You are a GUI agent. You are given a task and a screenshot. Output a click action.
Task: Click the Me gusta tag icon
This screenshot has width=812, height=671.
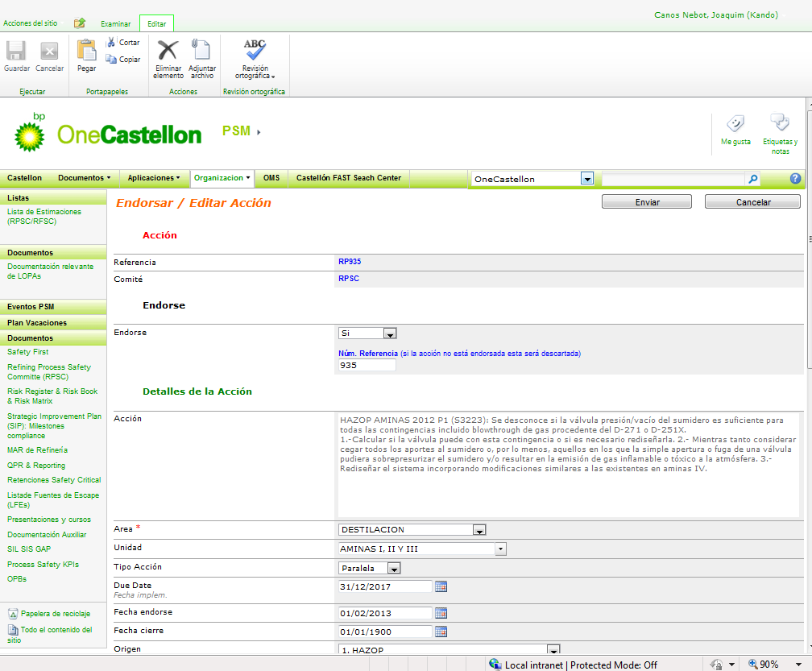click(x=735, y=125)
